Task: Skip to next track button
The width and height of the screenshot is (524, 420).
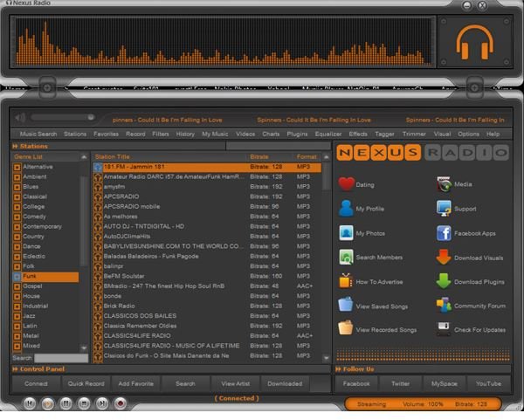Action: pos(102,403)
